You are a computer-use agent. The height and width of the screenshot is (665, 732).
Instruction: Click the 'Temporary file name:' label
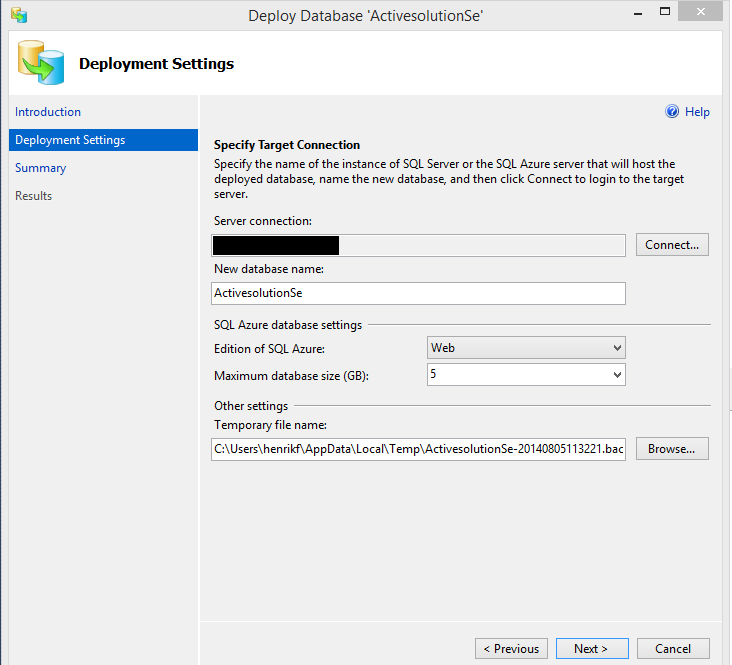point(270,425)
